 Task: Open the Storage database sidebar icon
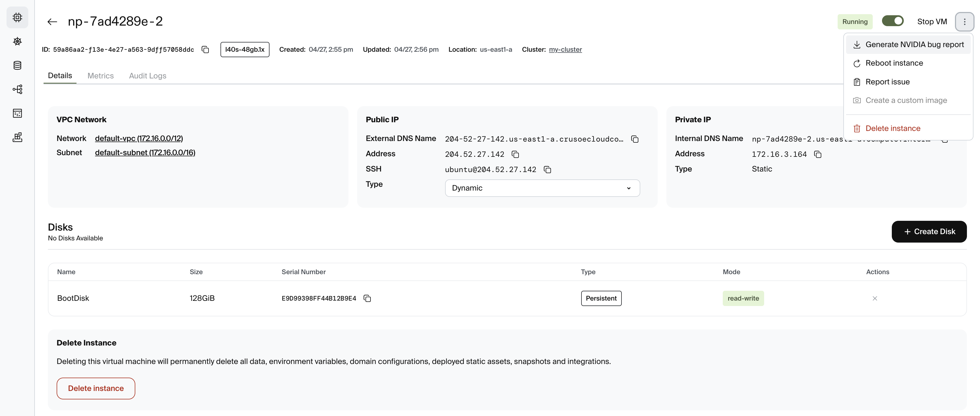pos(17,65)
